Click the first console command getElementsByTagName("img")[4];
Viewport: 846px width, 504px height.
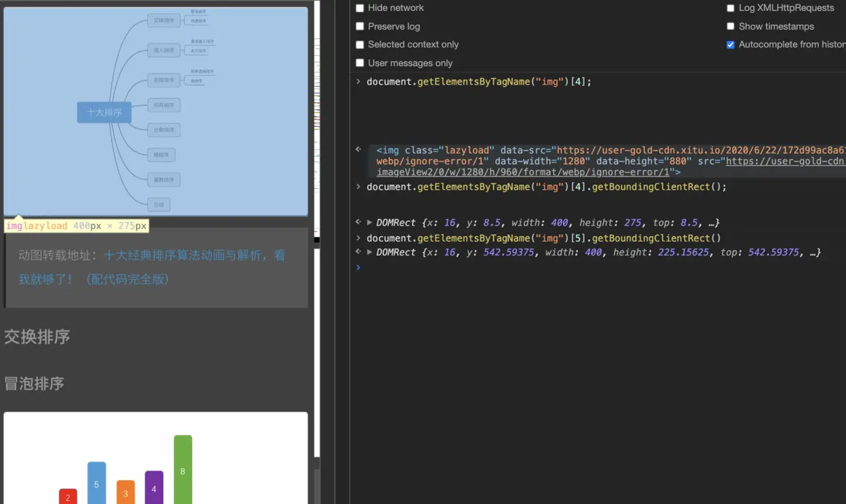[x=479, y=82]
